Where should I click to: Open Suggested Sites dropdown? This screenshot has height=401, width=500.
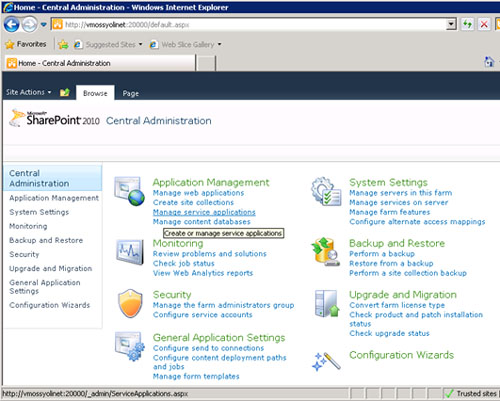coord(108,44)
